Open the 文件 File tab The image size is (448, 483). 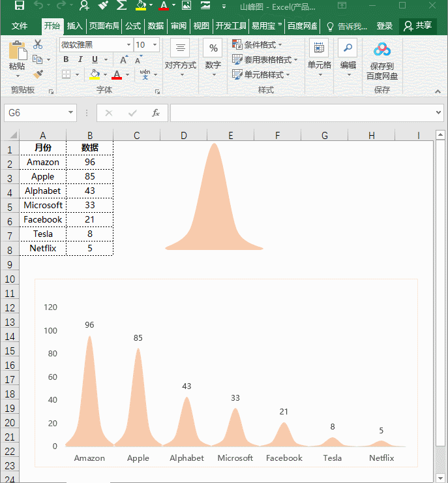(x=20, y=26)
